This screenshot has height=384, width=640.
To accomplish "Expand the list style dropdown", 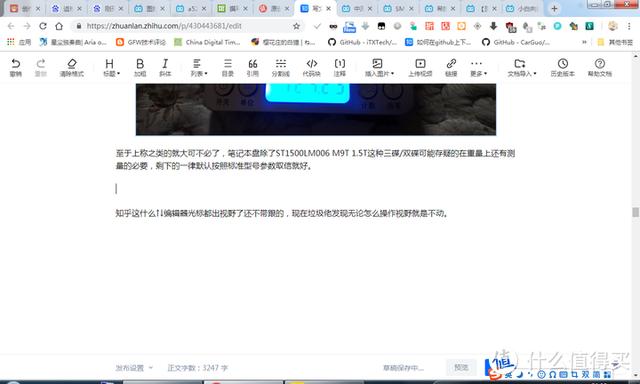I will [x=199, y=67].
